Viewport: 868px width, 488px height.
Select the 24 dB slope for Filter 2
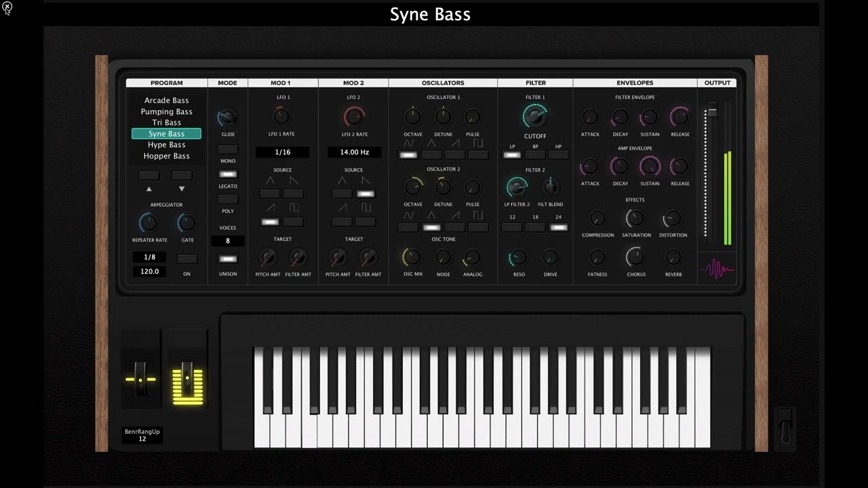click(558, 227)
